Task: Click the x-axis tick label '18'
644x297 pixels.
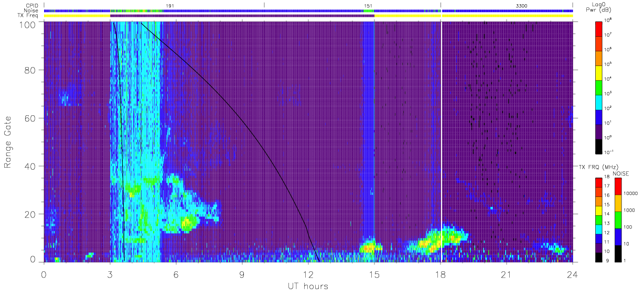Action: 441,274
